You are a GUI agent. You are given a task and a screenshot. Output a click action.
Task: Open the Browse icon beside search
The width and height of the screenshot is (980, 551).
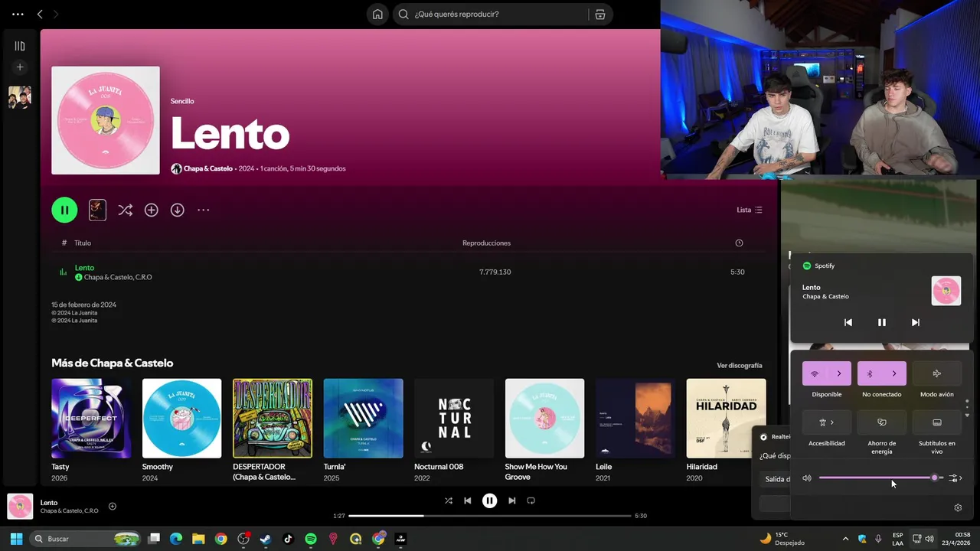600,14
